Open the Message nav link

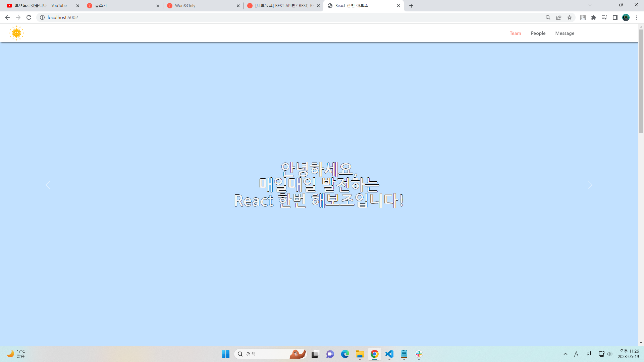click(565, 33)
